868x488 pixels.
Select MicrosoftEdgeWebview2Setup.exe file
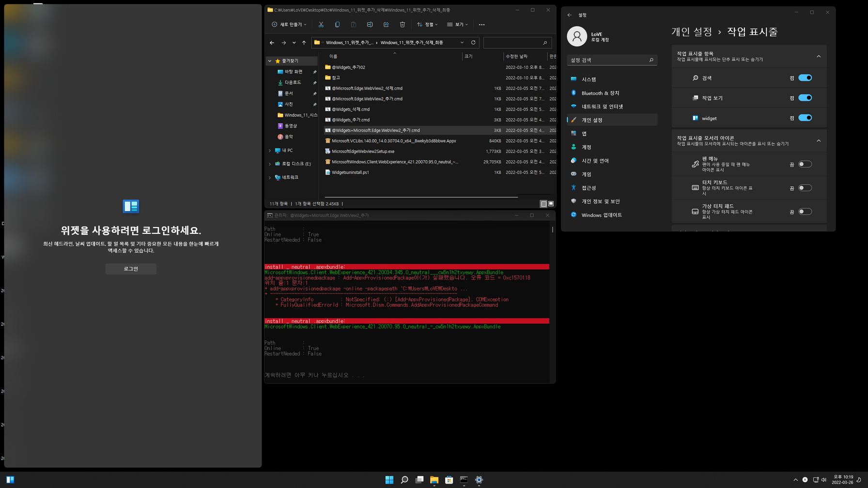pyautogui.click(x=363, y=152)
